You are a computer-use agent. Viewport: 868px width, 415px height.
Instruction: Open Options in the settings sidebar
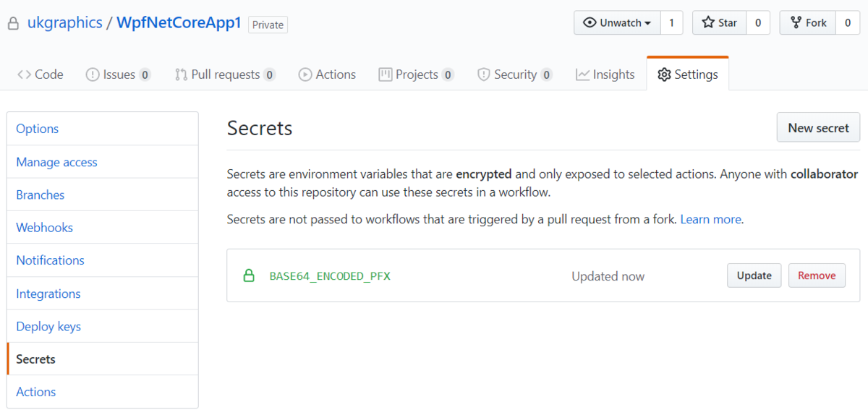point(103,129)
